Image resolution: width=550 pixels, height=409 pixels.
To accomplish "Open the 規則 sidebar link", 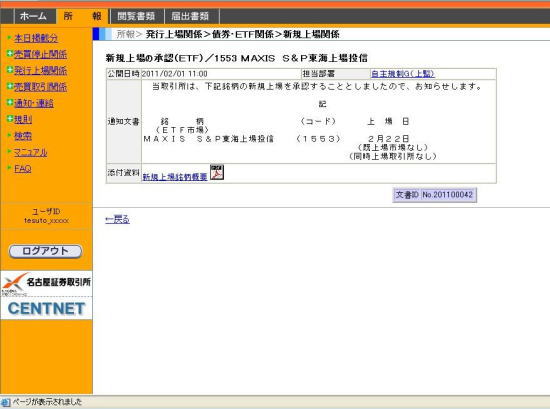I will (23, 119).
